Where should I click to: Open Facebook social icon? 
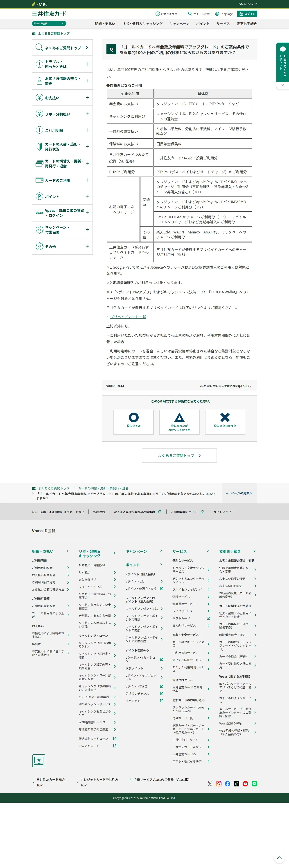tap(228, 784)
